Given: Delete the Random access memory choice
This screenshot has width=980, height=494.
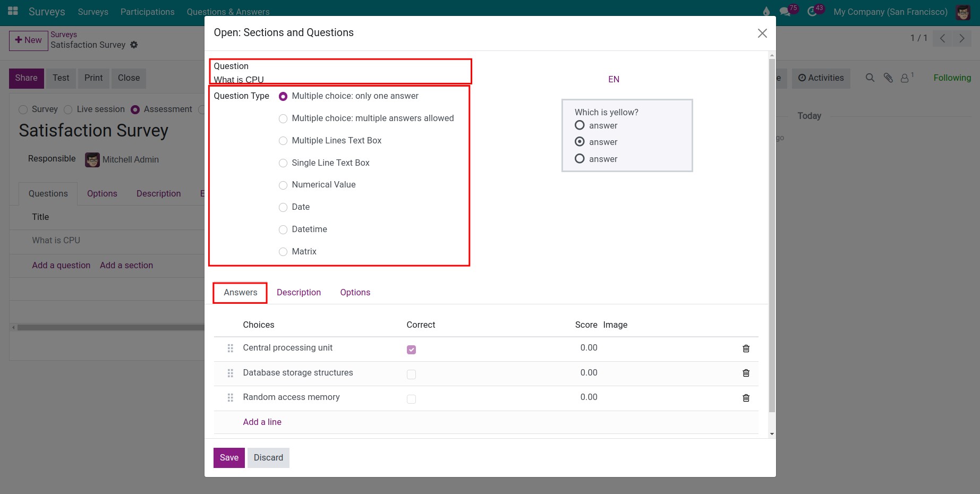Looking at the screenshot, I should [x=746, y=398].
